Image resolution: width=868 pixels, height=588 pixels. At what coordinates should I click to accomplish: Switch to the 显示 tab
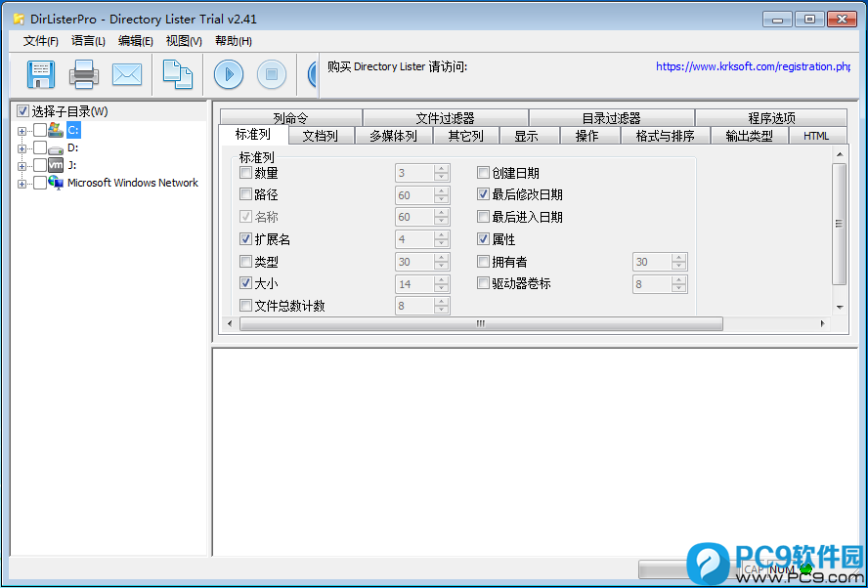click(530, 136)
